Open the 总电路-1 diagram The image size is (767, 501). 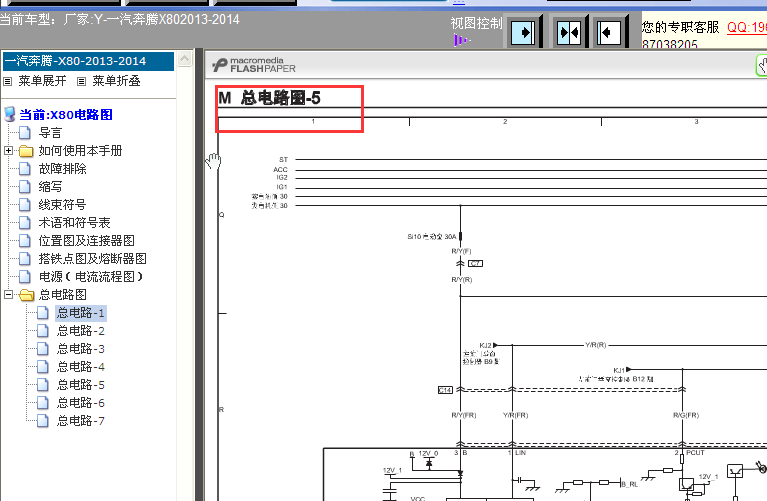click(81, 313)
